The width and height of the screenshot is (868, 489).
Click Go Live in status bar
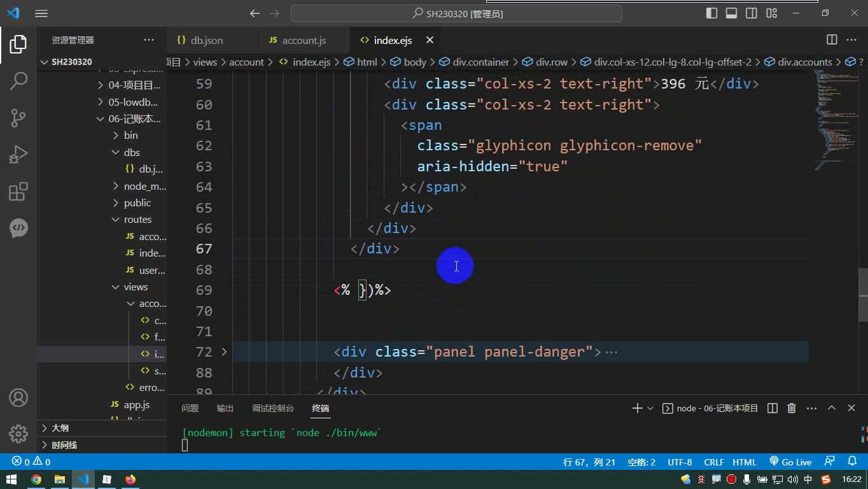pos(790,462)
